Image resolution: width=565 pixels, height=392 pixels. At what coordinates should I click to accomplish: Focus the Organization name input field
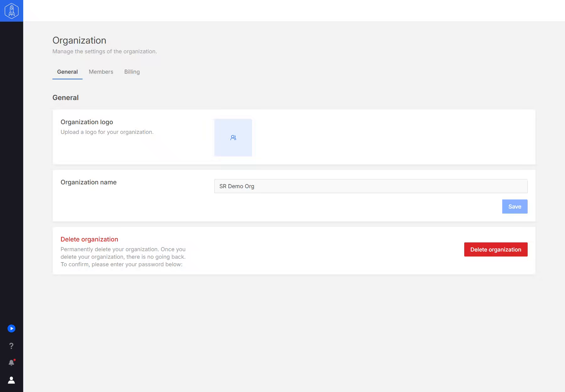[x=371, y=186]
